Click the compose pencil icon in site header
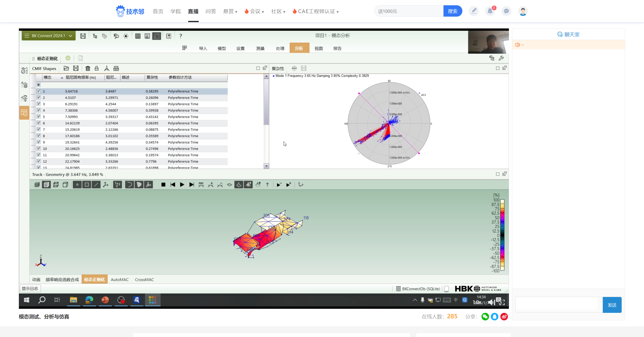Screen dimensions: 644x337 [474, 11]
